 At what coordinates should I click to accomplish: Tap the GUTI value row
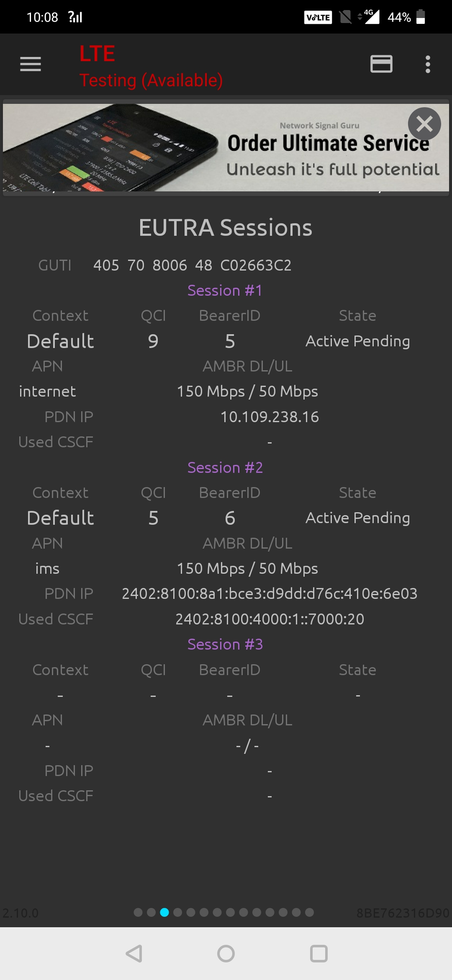pyautogui.click(x=192, y=265)
